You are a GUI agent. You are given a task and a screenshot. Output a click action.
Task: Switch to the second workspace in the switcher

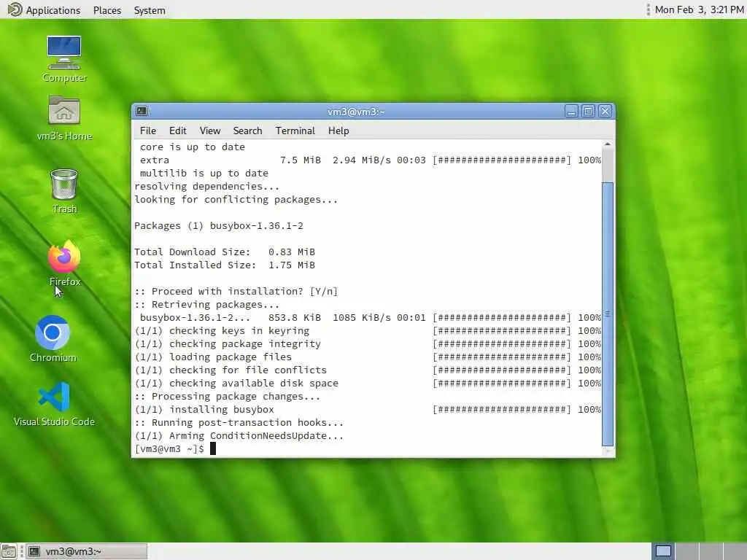pos(686,551)
